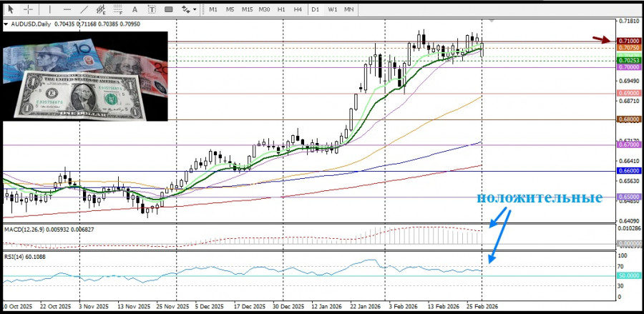Click the 0.68000 price level label

629,119
